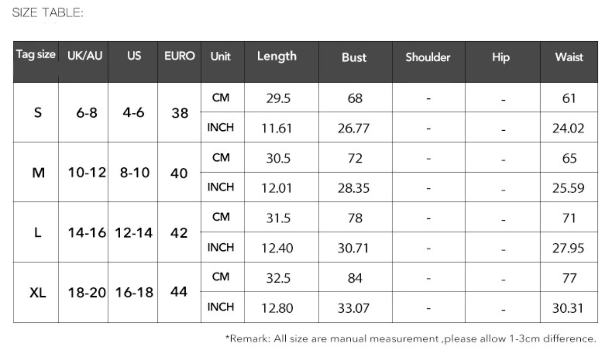
Task: Select the 12-14 US size cell
Action: pyautogui.click(x=134, y=233)
